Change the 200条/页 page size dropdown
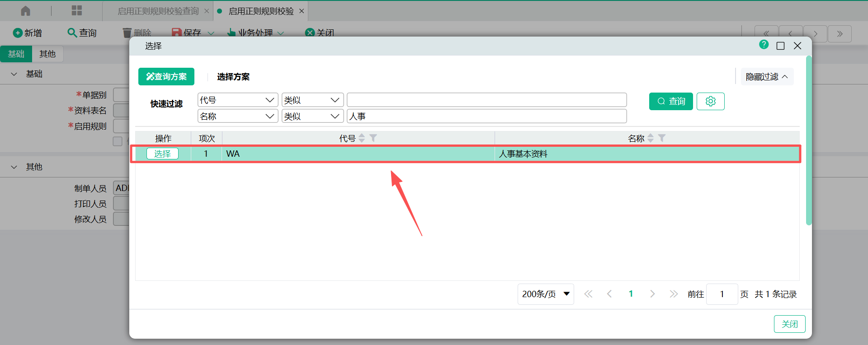 (545, 294)
